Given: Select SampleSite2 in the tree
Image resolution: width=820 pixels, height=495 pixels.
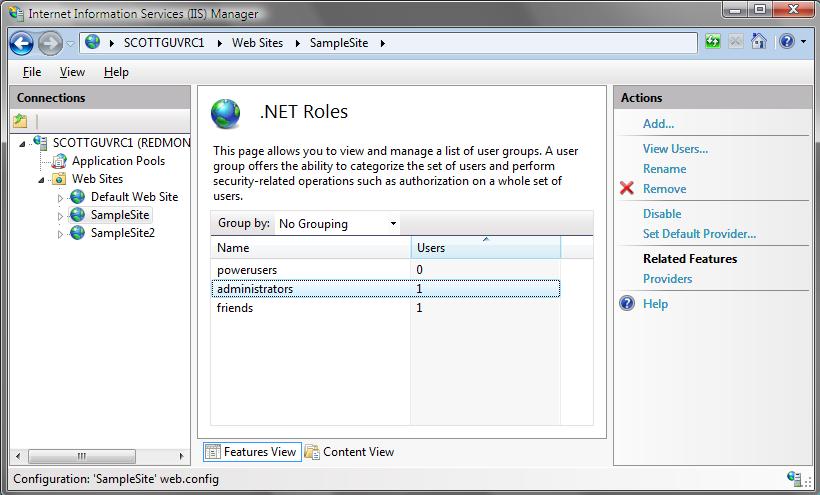Looking at the screenshot, I should tap(122, 233).
